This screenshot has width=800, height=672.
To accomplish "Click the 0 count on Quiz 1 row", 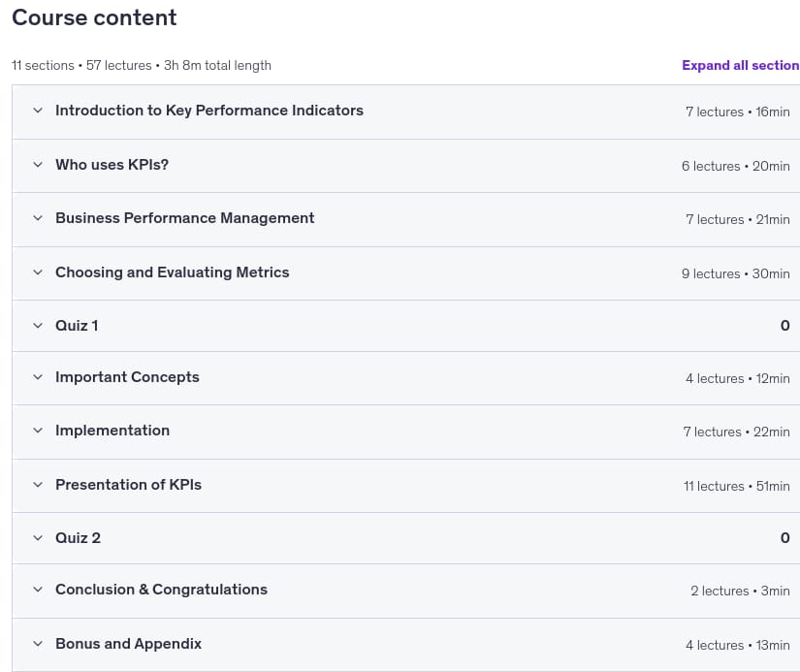I will [x=785, y=326].
